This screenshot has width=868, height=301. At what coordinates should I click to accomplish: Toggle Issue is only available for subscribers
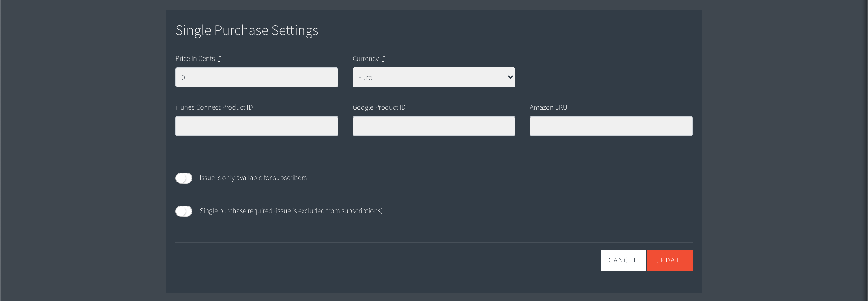(x=184, y=178)
